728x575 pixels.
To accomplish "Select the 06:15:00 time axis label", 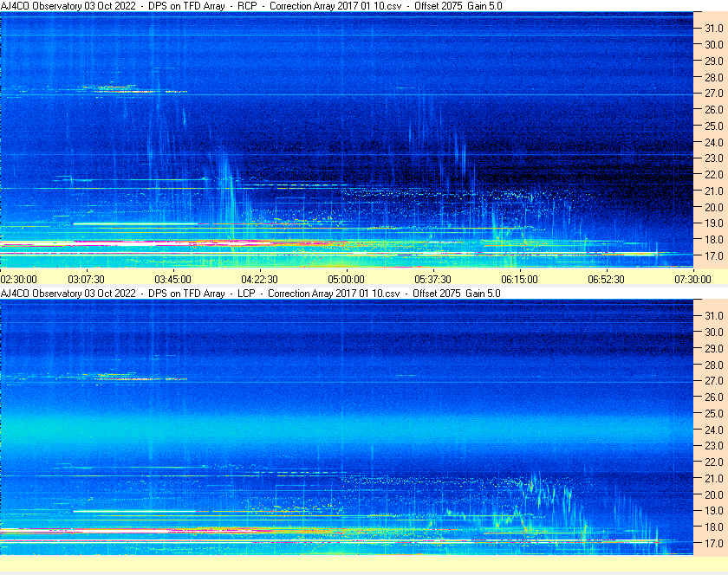I will pyautogui.click(x=519, y=280).
